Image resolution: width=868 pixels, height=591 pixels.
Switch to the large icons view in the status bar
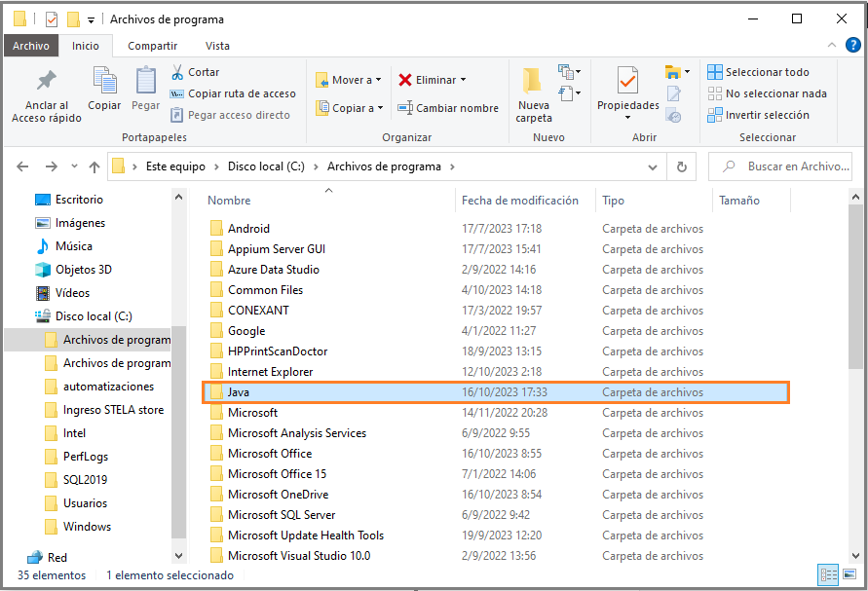[849, 575]
